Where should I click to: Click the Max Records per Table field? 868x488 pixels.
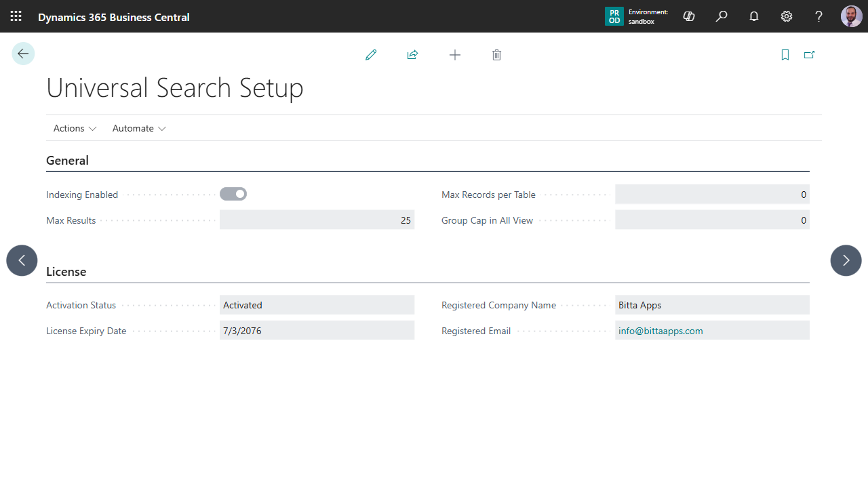[712, 195]
